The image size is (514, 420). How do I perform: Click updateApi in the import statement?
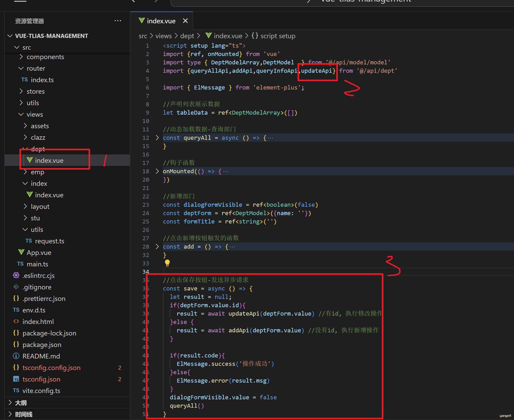pyautogui.click(x=317, y=71)
